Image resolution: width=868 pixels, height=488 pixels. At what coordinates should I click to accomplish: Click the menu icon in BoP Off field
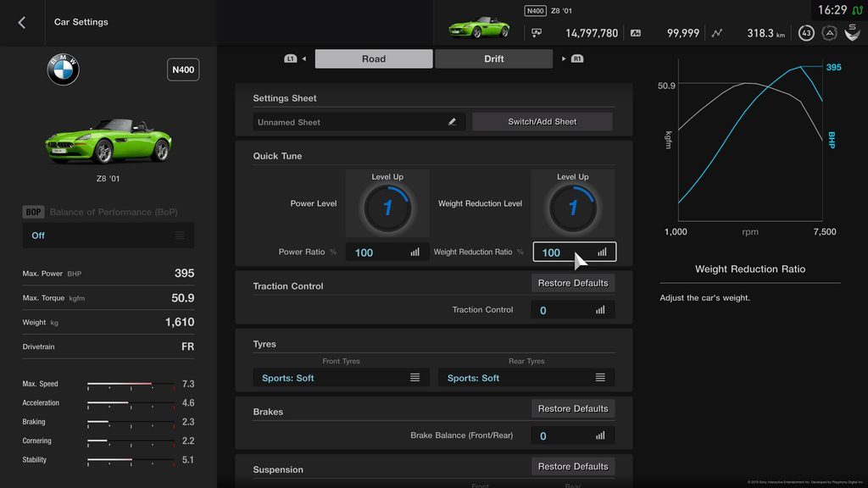pos(180,236)
